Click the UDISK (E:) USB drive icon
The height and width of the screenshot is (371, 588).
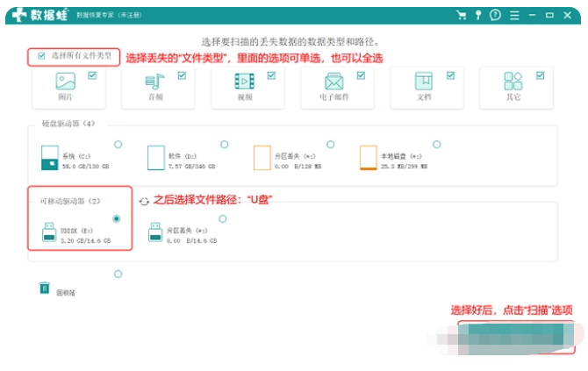[x=49, y=232]
